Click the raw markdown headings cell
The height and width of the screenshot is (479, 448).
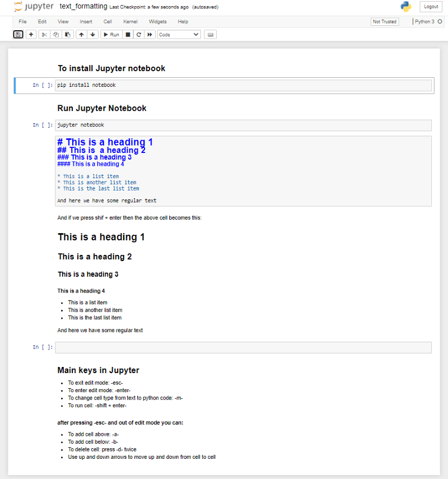point(243,171)
